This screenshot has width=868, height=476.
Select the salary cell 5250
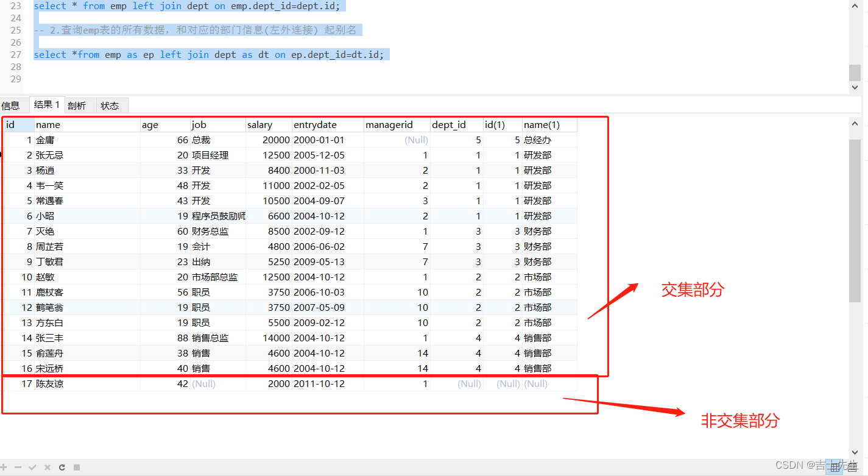(269, 261)
